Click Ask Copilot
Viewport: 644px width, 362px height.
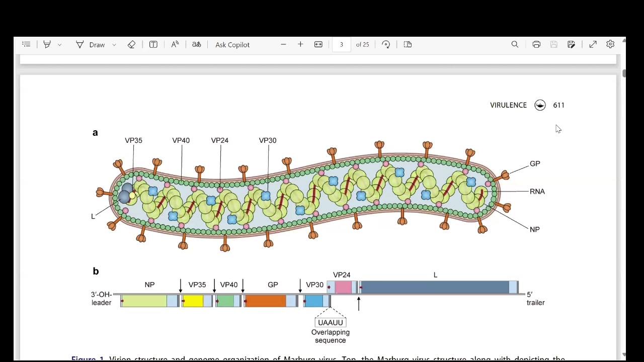[232, 45]
